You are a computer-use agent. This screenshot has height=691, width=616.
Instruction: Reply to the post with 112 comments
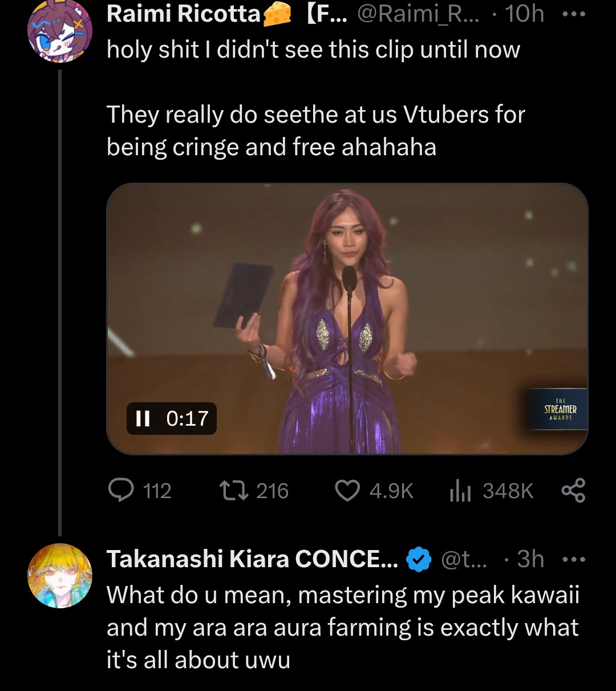click(x=121, y=491)
